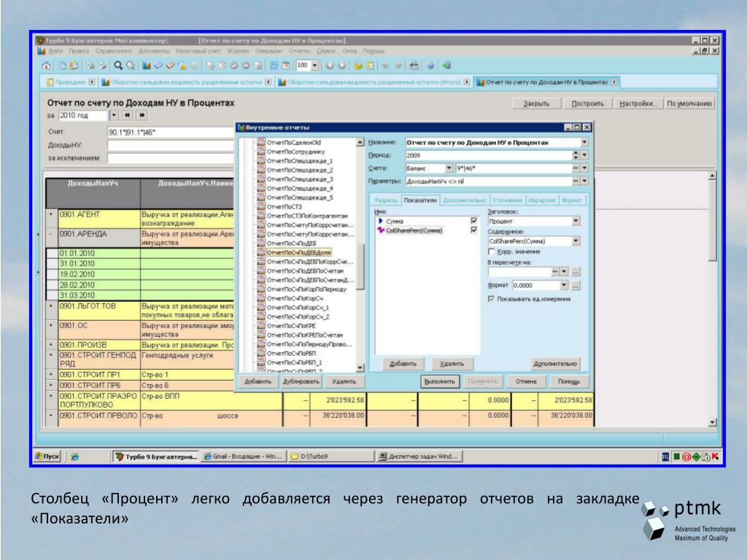This screenshot has width=747, height=560.
Task: Click the red Kaspersky tray icon
Action: click(715, 456)
